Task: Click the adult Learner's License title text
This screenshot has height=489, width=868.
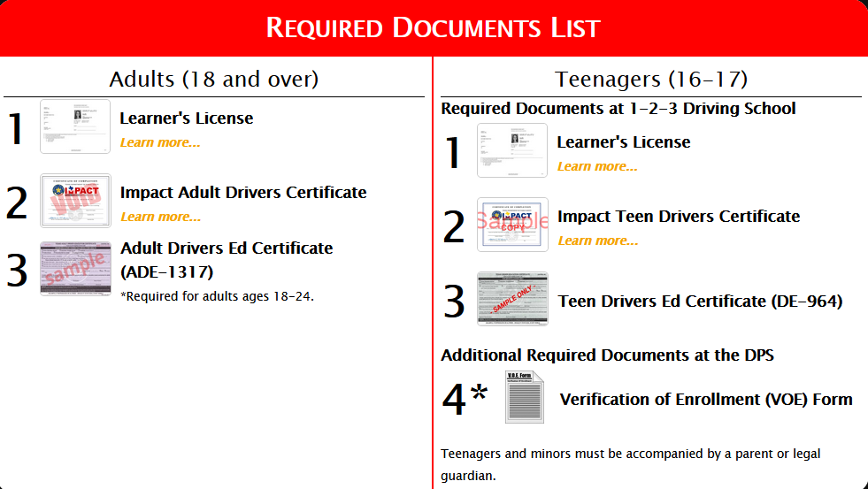Action: point(187,118)
